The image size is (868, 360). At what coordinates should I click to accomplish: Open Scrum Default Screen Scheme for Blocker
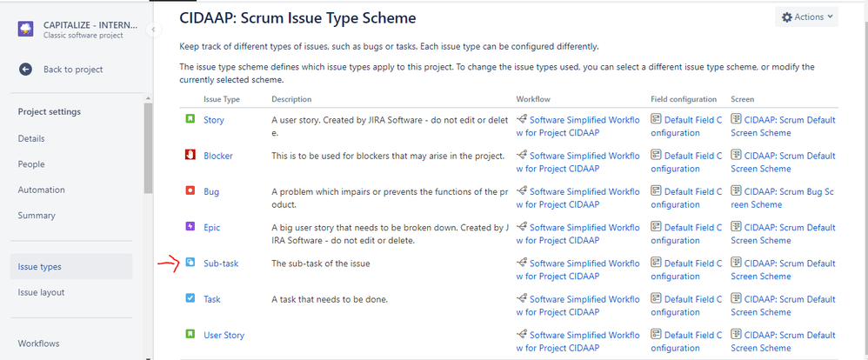784,163
